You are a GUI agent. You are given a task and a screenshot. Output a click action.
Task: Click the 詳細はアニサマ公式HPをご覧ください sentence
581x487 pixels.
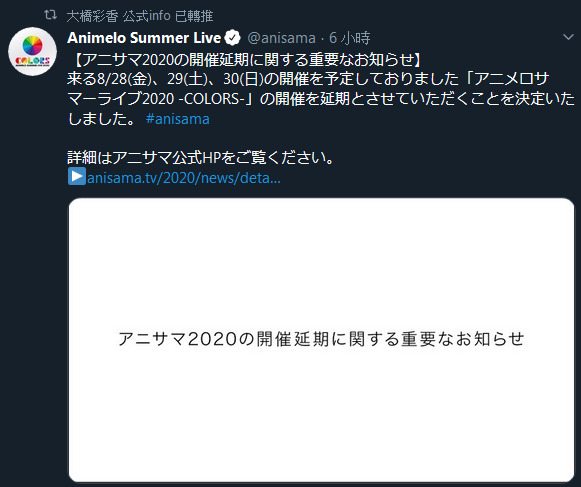[200, 158]
